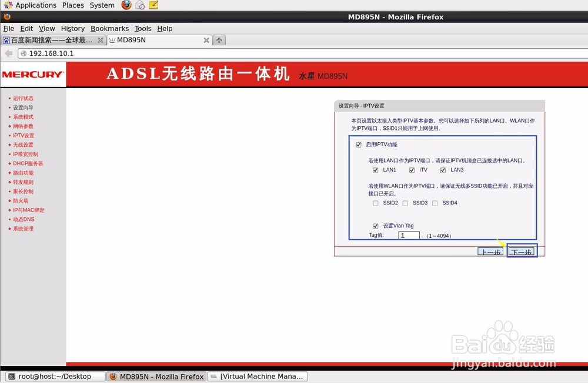Uncheck the 设置Vlan Tag checkbox
Screen dimensions: 588x383
click(375, 226)
